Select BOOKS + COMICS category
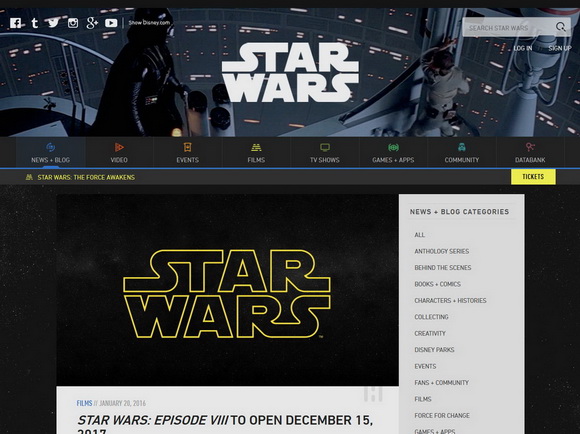This screenshot has height=434, width=580. [x=438, y=284]
